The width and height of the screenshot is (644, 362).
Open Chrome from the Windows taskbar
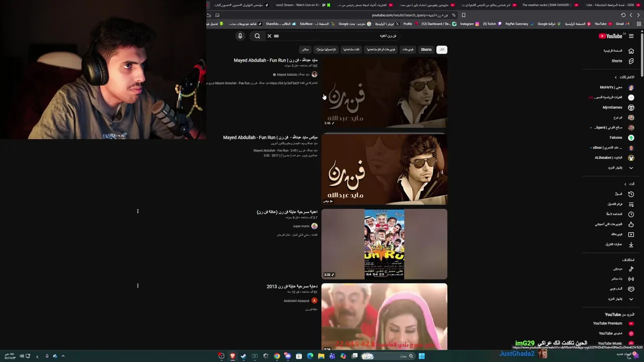(x=277, y=356)
